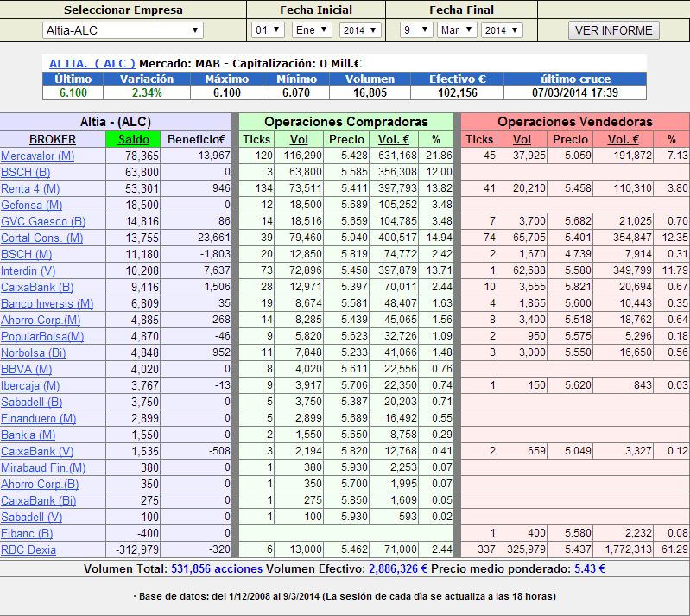Open the Renta 4 (M) broker link

click(30, 188)
